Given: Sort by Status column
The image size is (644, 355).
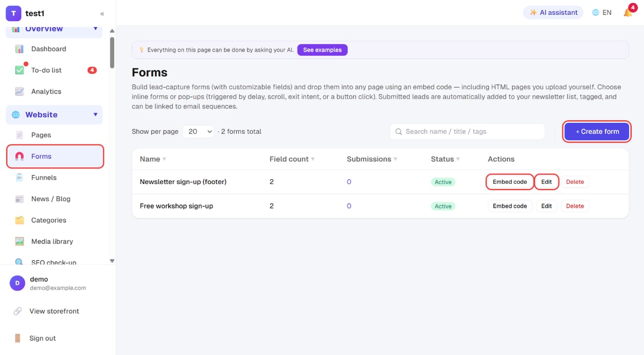Looking at the screenshot, I should coord(445,159).
